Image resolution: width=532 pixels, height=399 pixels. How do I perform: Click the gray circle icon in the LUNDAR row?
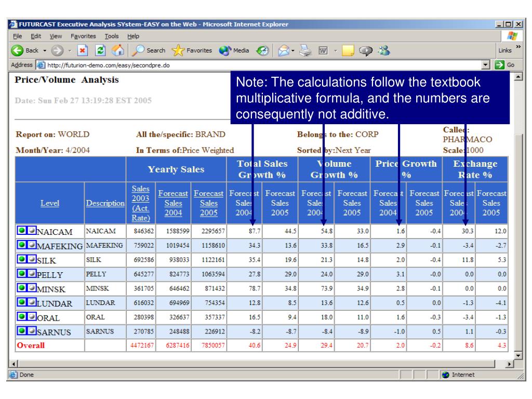(32, 302)
